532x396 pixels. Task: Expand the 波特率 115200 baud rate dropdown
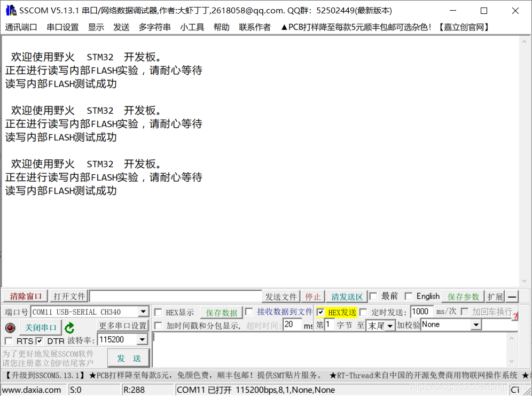[143, 339]
